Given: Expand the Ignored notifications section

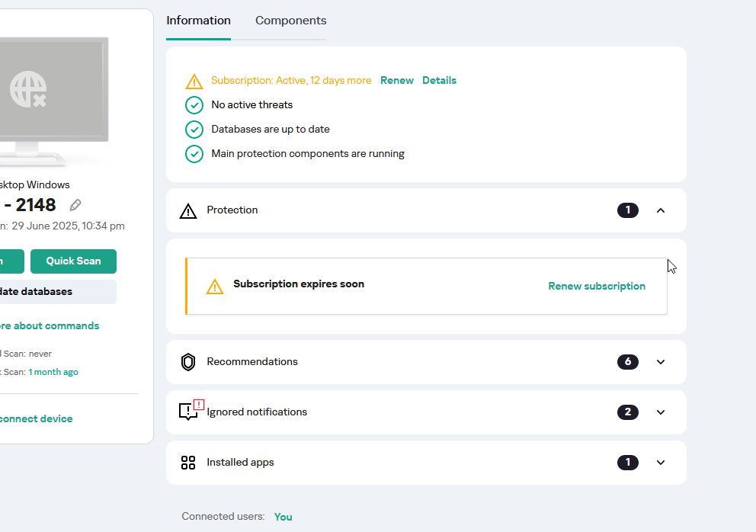Looking at the screenshot, I should 661,412.
